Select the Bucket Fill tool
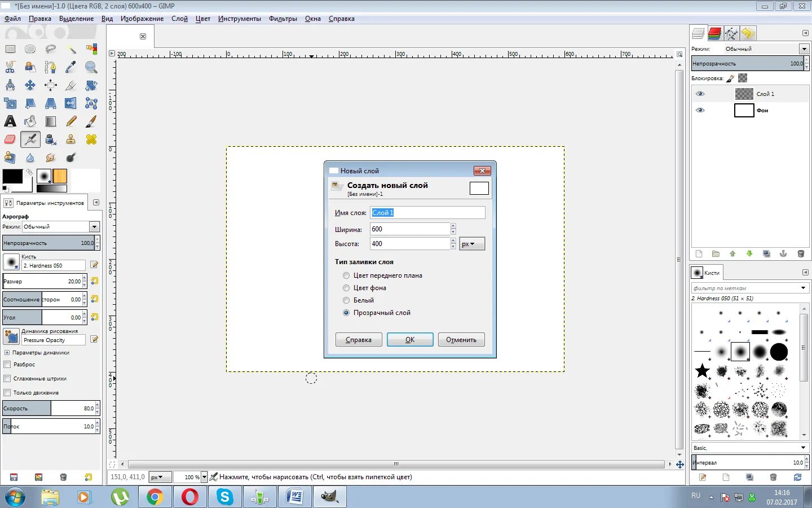Viewport: 812px width, 508px height. pos(30,121)
